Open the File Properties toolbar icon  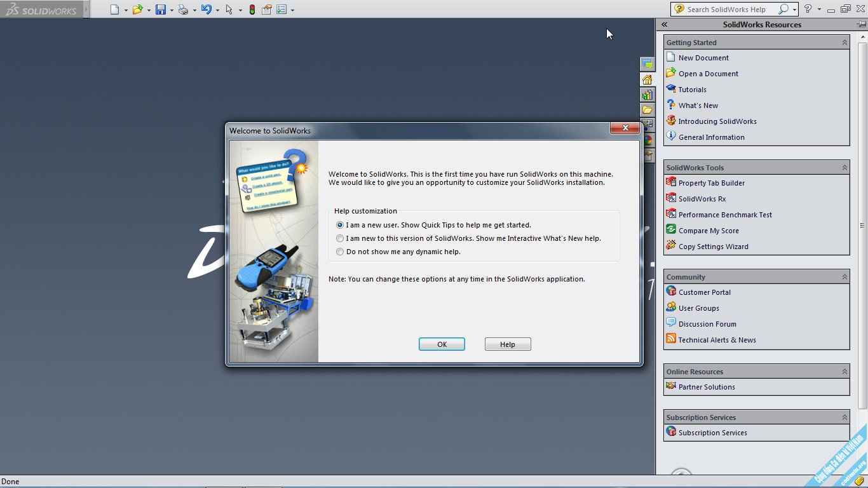coord(267,10)
